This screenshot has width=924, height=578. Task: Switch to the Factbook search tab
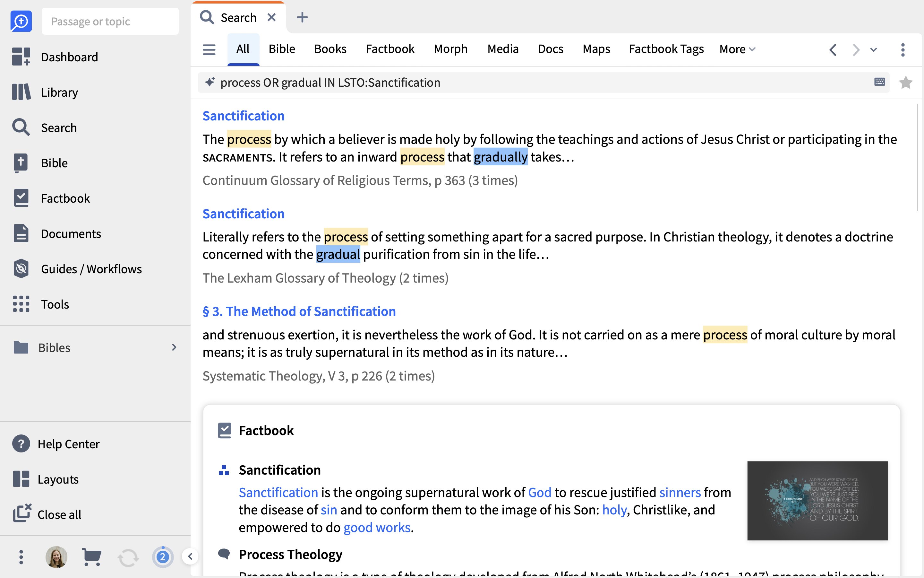click(x=390, y=49)
